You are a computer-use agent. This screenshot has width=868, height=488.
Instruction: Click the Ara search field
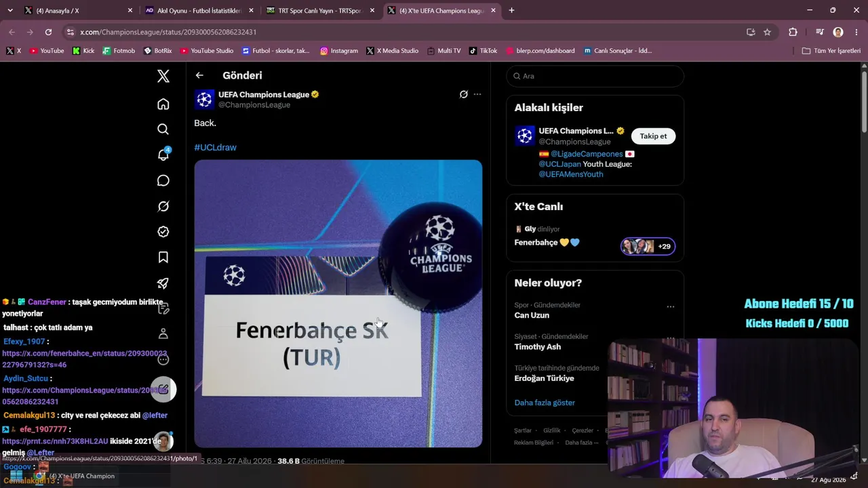click(595, 76)
